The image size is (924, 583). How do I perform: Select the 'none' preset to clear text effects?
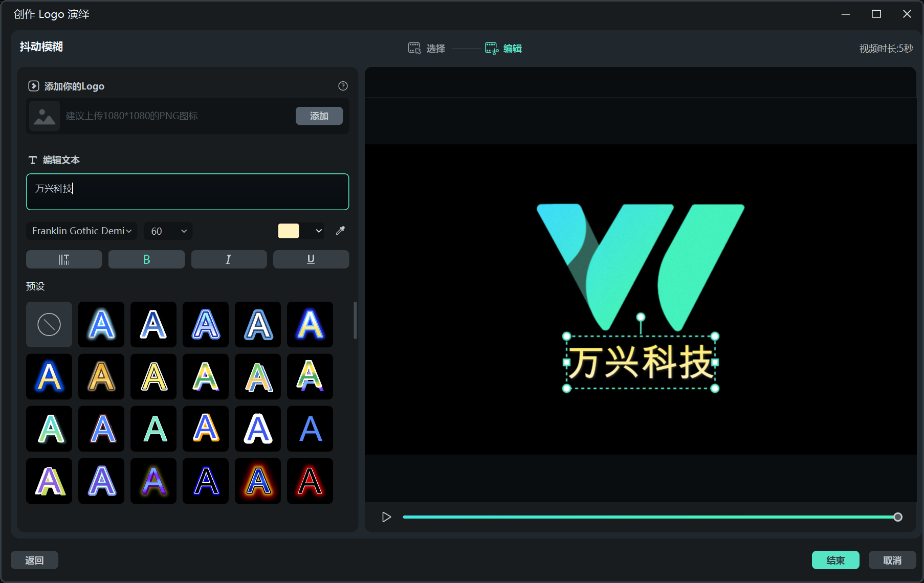point(49,324)
